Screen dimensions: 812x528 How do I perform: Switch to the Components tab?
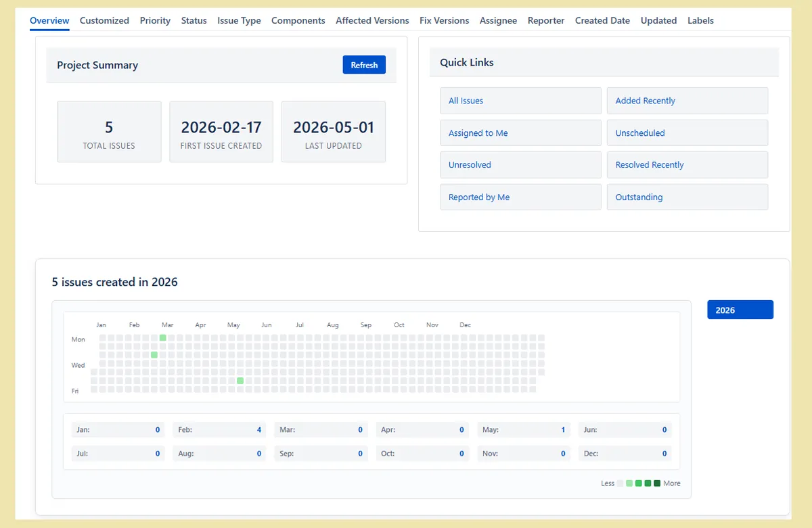pyautogui.click(x=298, y=20)
